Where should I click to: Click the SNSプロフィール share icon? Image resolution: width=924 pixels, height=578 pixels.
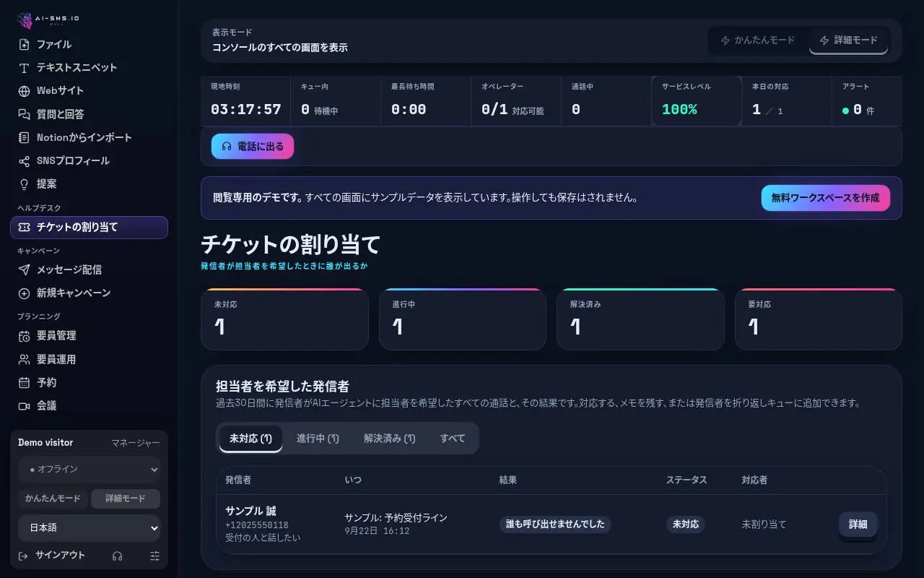click(x=24, y=160)
